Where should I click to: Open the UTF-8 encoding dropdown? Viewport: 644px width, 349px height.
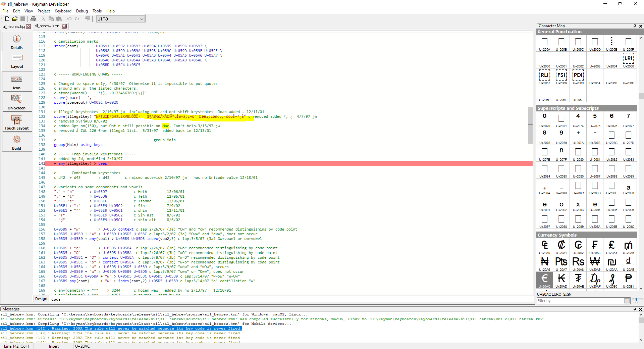142,19
